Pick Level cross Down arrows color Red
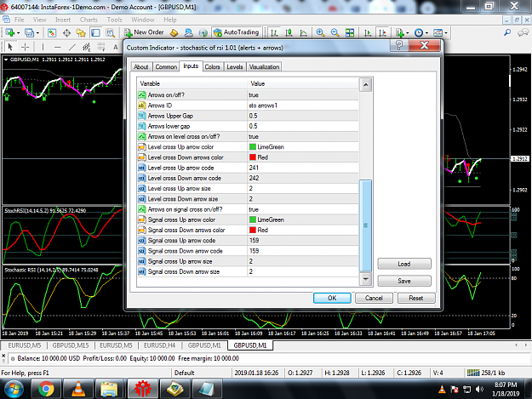 point(303,157)
